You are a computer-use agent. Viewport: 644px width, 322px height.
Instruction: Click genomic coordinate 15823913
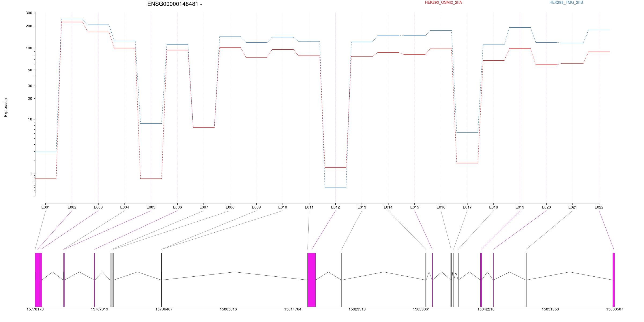[357, 309]
